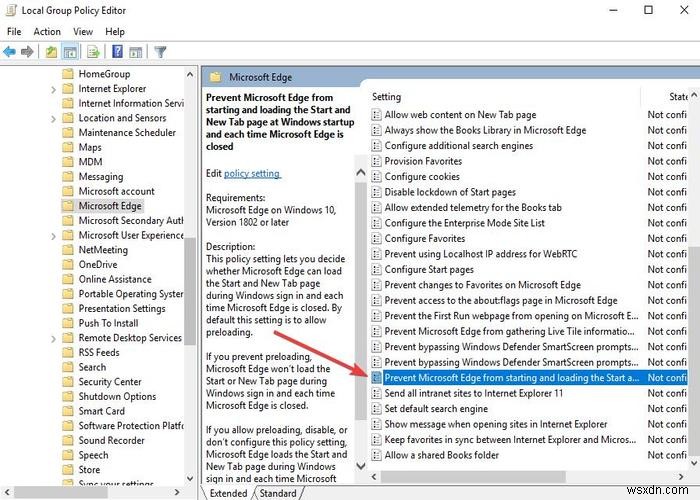Toggle Show/Hide Console Tree icon

(x=70, y=52)
